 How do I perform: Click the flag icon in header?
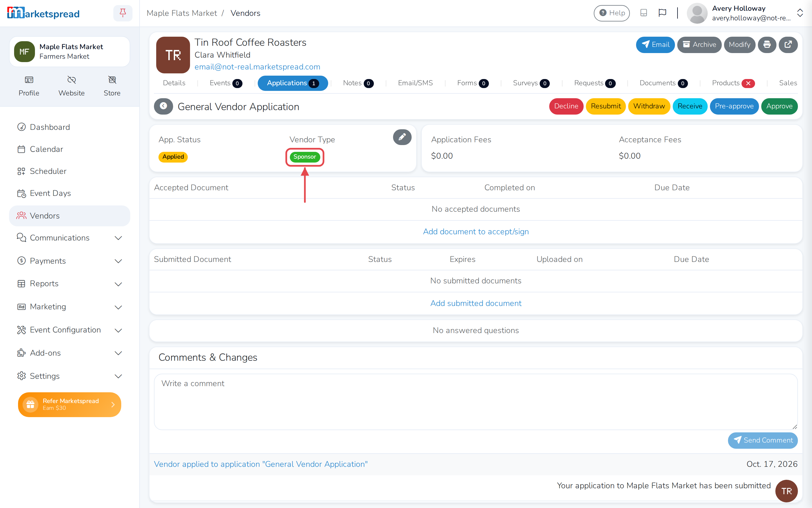[x=662, y=13]
